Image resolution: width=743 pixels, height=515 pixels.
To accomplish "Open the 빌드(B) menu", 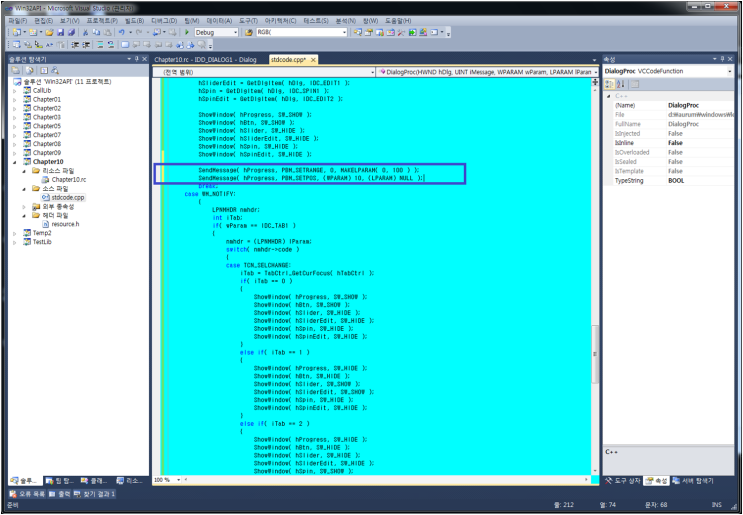I will (x=134, y=21).
